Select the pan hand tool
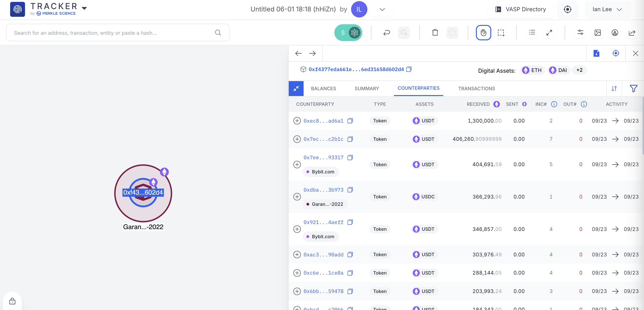This screenshot has height=310, width=644. point(483,33)
